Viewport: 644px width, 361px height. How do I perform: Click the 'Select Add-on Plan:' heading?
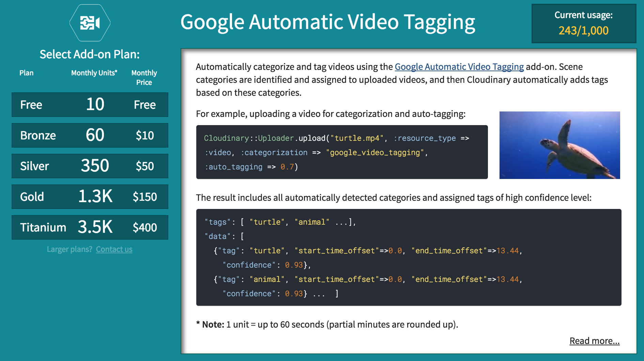(x=90, y=54)
